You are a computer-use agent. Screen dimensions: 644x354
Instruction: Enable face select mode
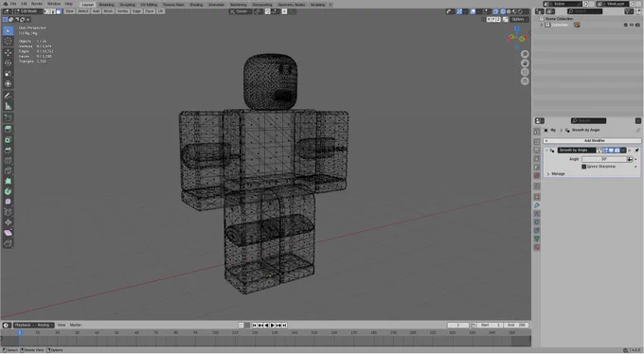59,11
